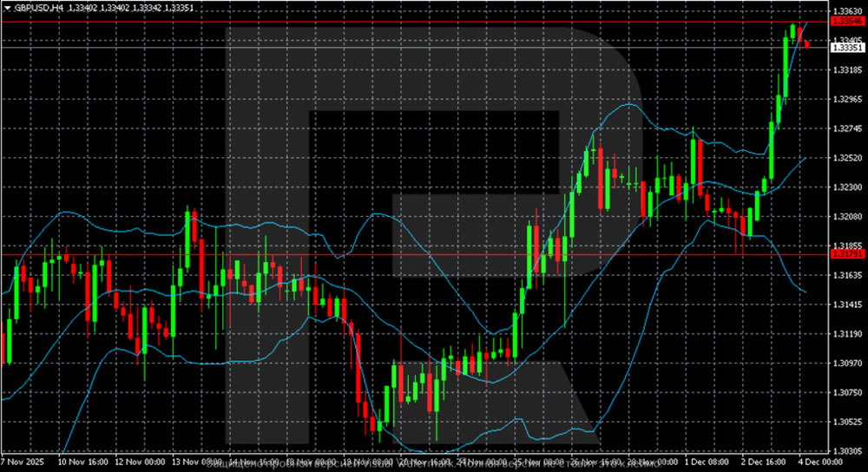Image resolution: width=868 pixels, height=472 pixels.
Task: Click the 1.30525 price axis label
Action: (x=847, y=422)
